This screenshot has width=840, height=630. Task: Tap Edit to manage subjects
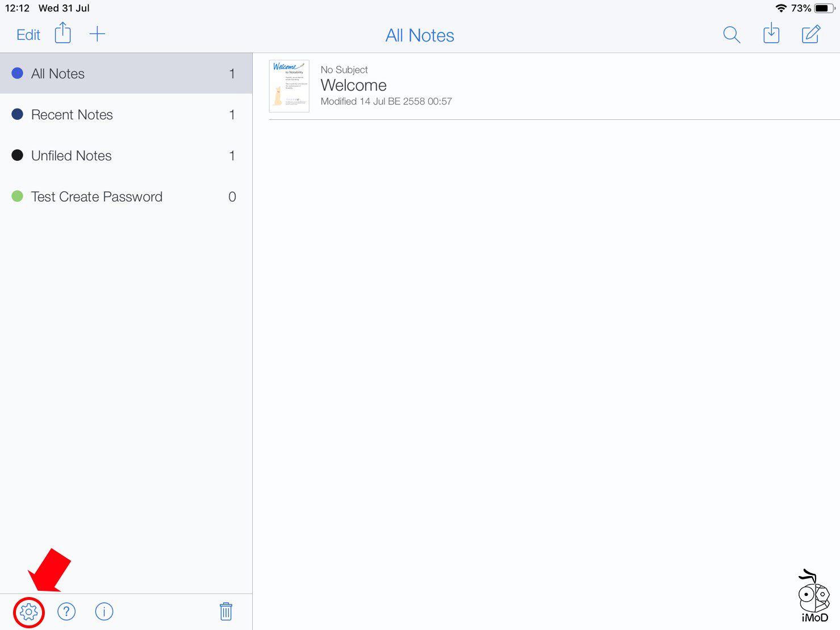tap(27, 34)
